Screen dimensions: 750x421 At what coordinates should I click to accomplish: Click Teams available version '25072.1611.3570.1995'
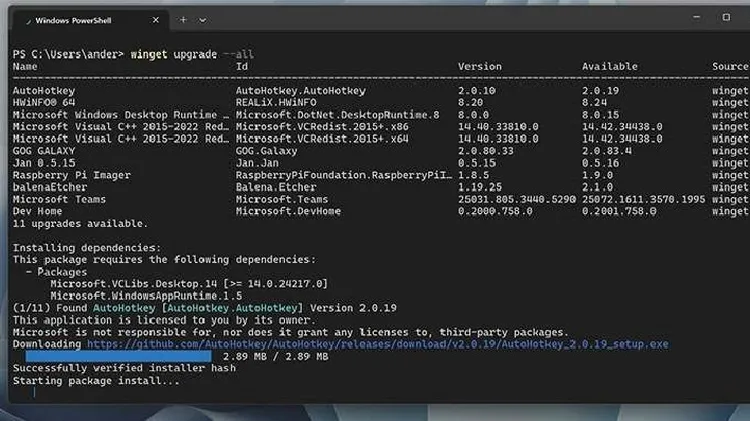[644, 199]
